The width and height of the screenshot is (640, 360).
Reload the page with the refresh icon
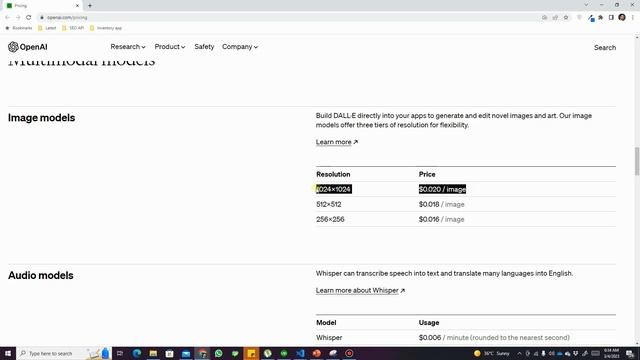click(x=29, y=18)
